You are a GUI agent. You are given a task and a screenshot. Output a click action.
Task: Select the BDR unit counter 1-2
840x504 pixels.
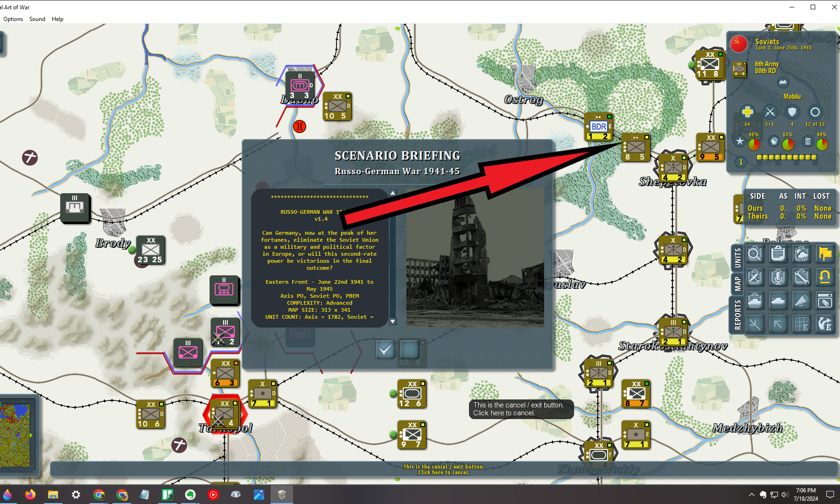coord(599,127)
